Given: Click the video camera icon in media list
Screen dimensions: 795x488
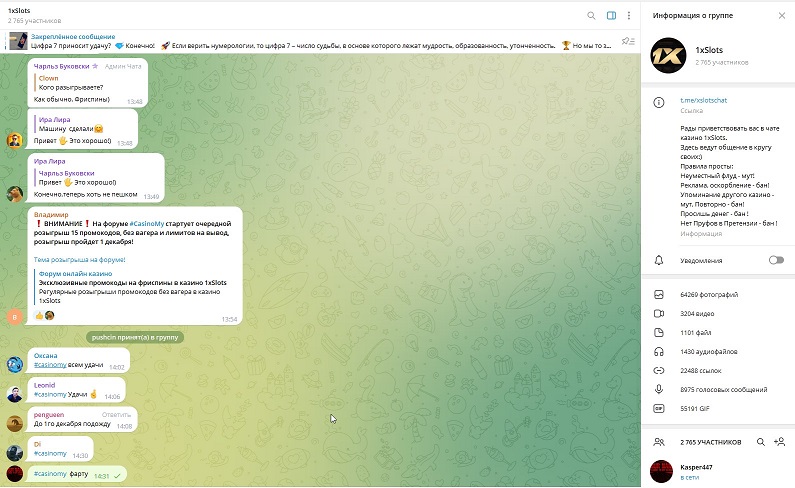Looking at the screenshot, I should click(659, 313).
